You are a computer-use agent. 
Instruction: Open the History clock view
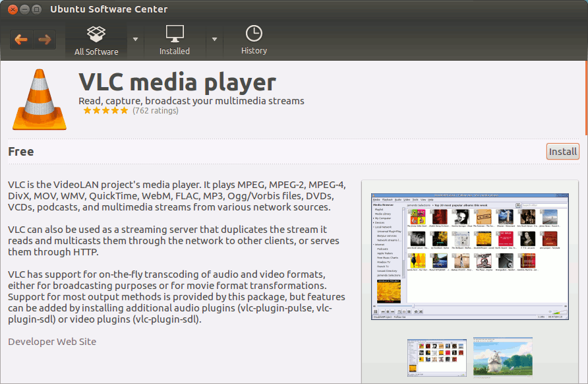pos(254,40)
